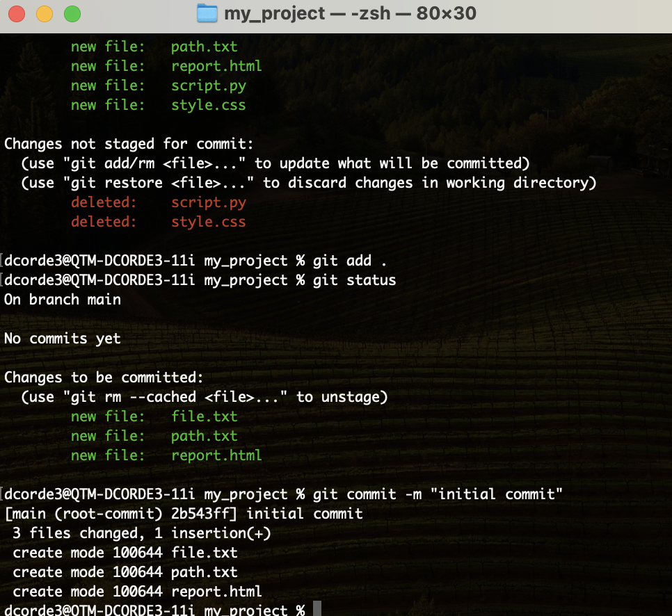Click the "git rm --cached <file>" hint line
The image size is (672, 616).
coord(204,397)
